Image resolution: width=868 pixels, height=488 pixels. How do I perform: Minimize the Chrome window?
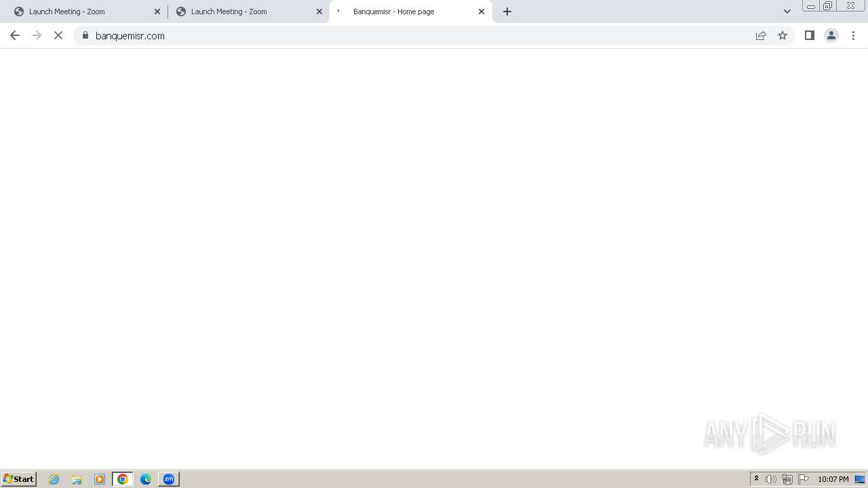[x=811, y=6]
